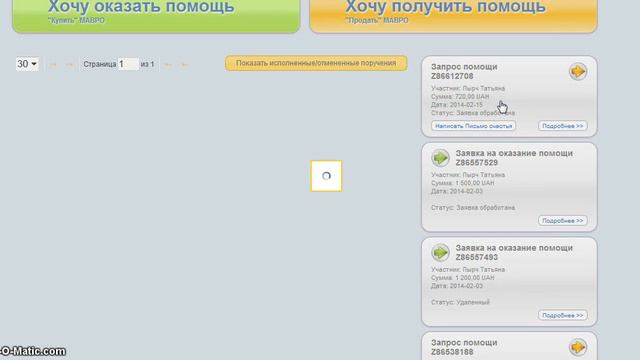Open 'Подробнее >>' for Z86557493
640x360 pixels.
pyautogui.click(x=562, y=315)
